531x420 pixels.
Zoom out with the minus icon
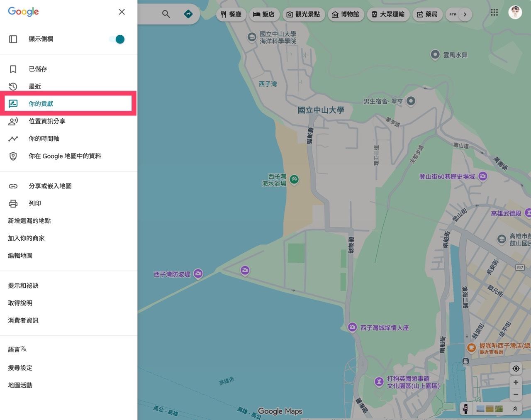point(516,395)
